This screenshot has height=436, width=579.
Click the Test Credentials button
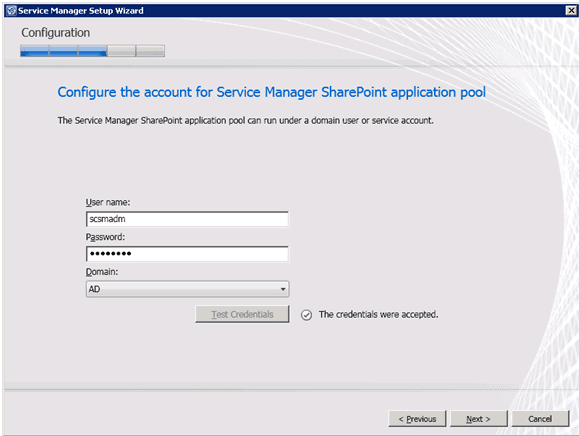(242, 314)
